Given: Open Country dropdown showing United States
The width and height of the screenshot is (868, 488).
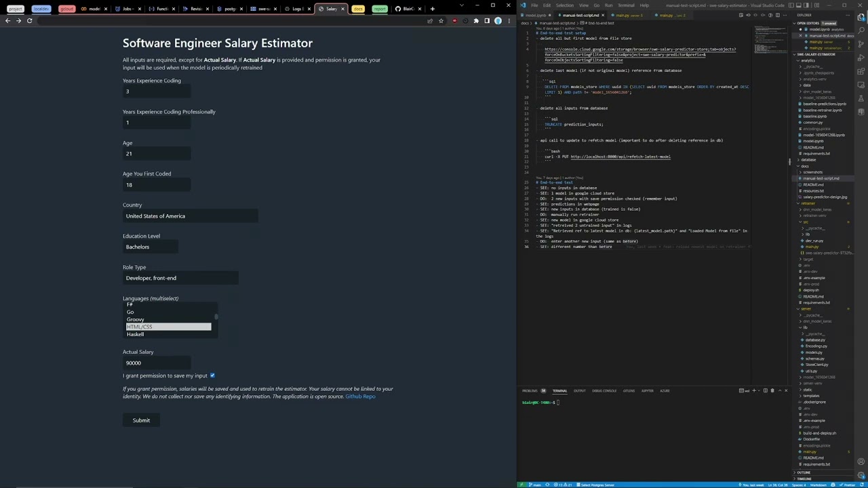Looking at the screenshot, I should (x=190, y=216).
